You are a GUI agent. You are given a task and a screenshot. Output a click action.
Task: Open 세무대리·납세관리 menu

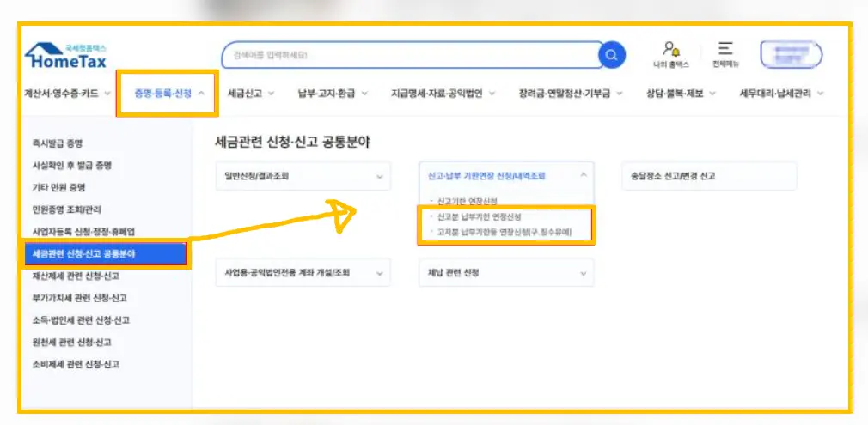pyautogui.click(x=782, y=94)
